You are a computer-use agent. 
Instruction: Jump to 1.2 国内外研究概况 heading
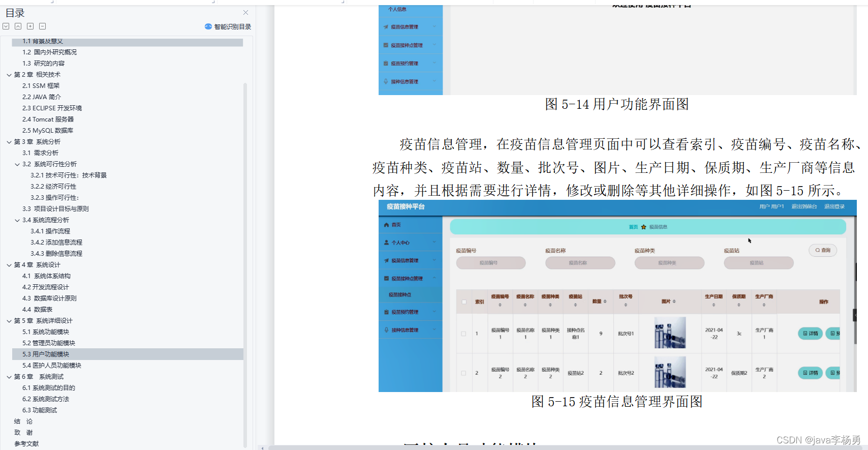click(x=50, y=52)
